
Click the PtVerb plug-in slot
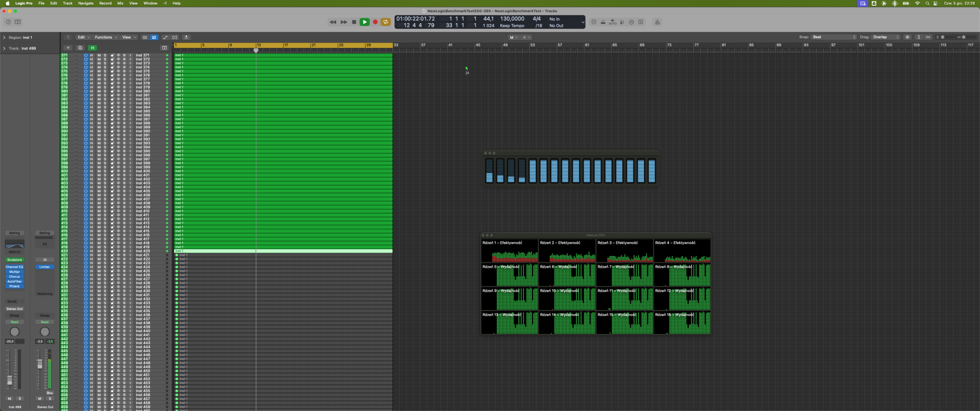(15, 286)
